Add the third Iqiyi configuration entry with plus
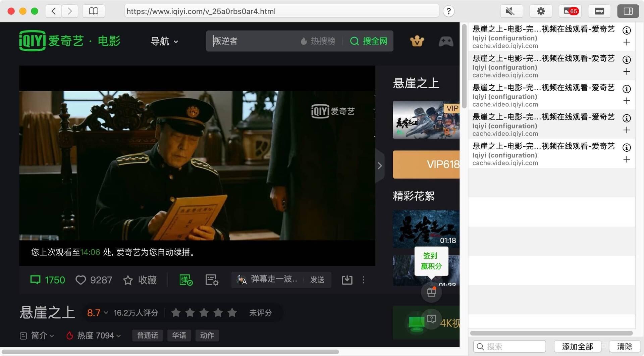 point(626,101)
